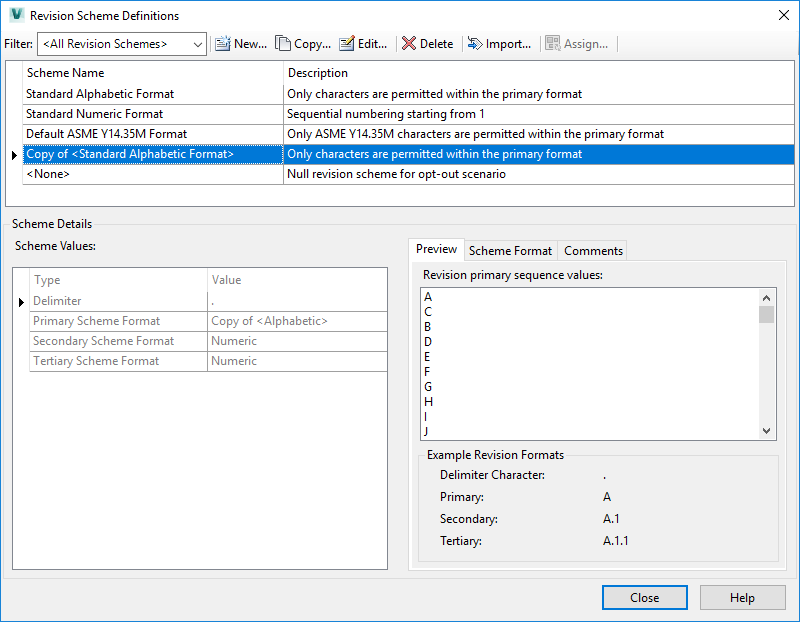Click the 'Copy of <Alphabetic>' value cell

tap(297, 321)
